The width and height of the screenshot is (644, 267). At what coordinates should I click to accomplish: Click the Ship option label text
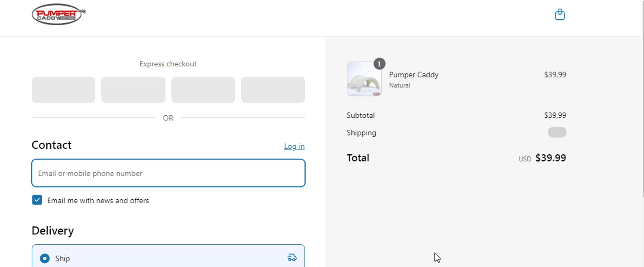coord(63,258)
